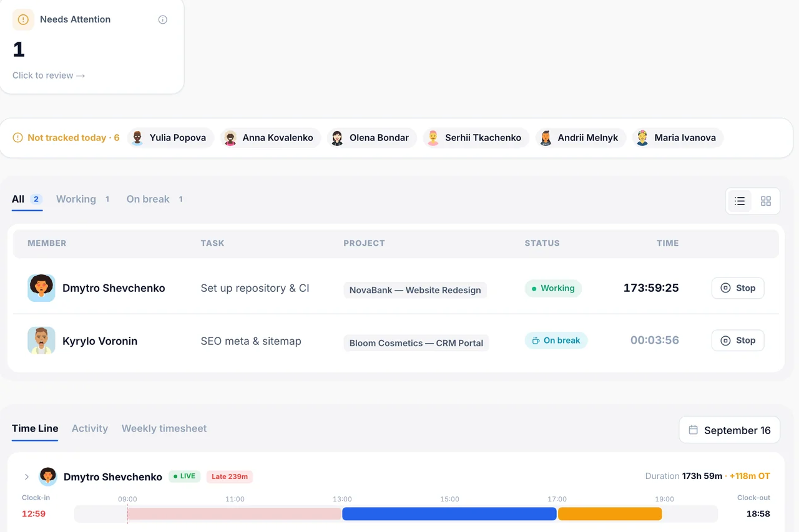Click Yulia Popova's avatar
This screenshot has height=532, width=799.
pyautogui.click(x=137, y=138)
